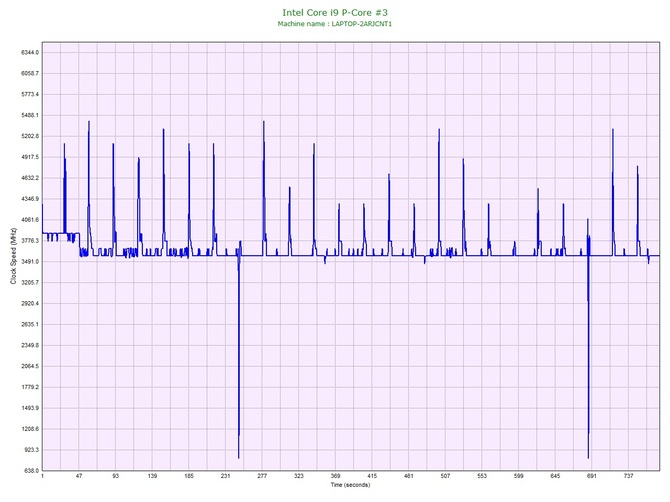Click the time axis tick labeled 47
Image resolution: width=670 pixels, height=502 pixels.
tap(79, 476)
